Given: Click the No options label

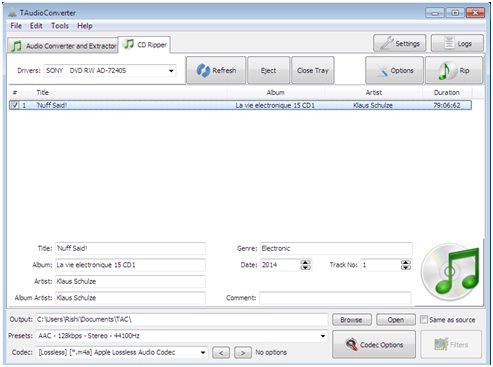Looking at the screenshot, I should [271, 352].
